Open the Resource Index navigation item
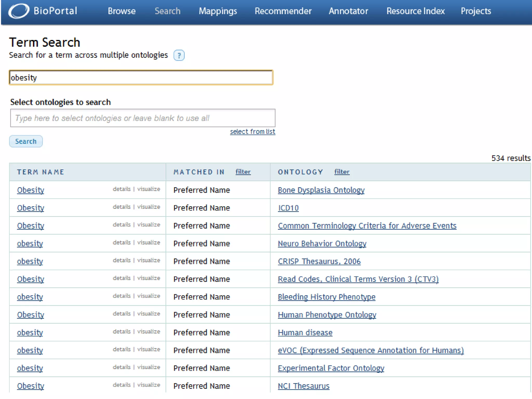The image size is (532, 399). (415, 11)
